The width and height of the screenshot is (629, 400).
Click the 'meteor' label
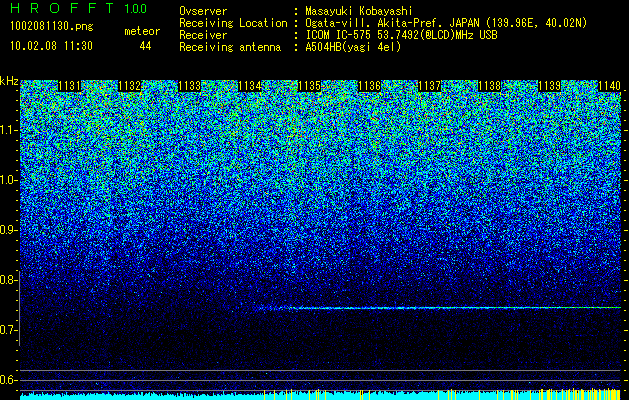(x=142, y=31)
